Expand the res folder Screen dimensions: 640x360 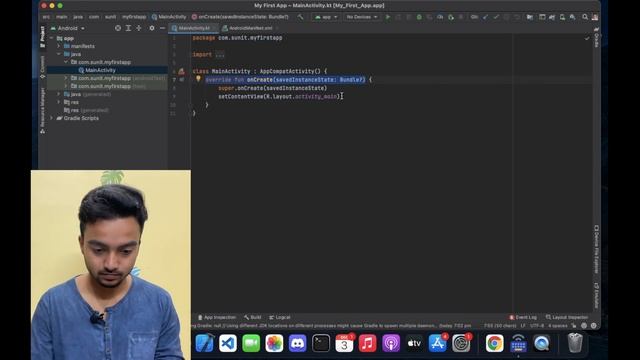click(x=59, y=102)
